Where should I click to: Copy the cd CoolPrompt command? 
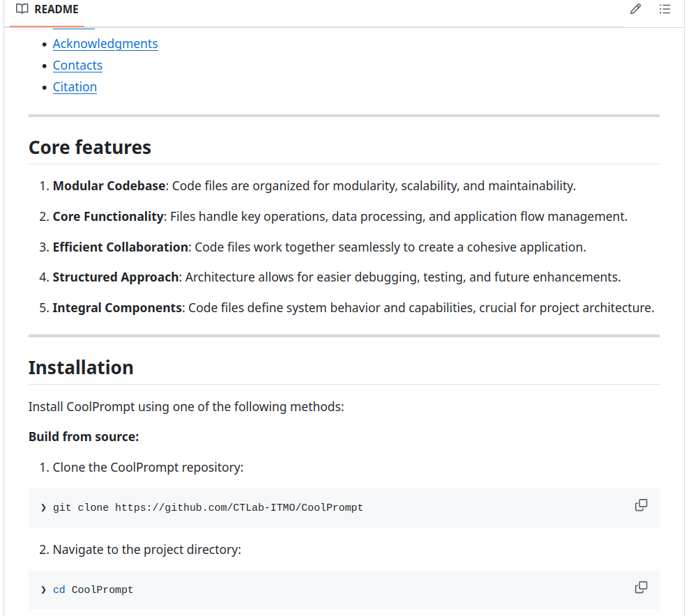coord(641,587)
